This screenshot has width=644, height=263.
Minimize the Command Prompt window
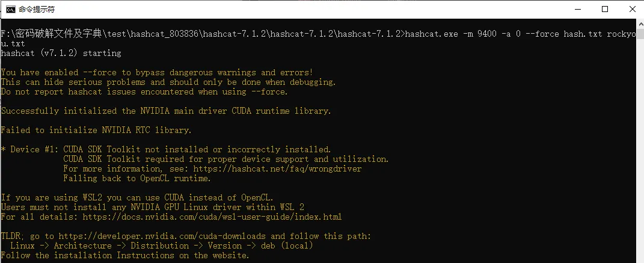[x=576, y=10]
